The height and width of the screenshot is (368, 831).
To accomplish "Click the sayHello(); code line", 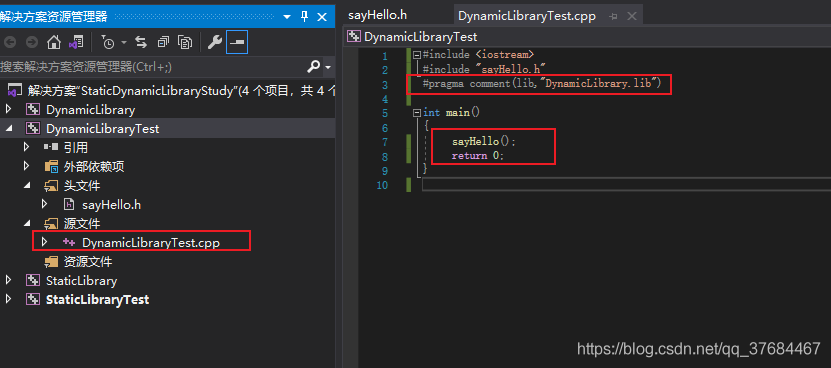I will 483,142.
